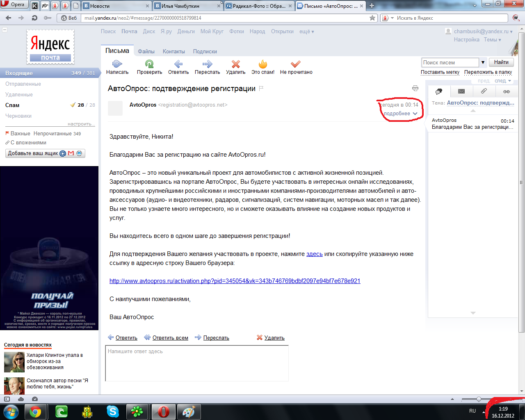Adjust Opera zoom slider in status bar
This screenshot has height=420, width=525.
tap(479, 399)
